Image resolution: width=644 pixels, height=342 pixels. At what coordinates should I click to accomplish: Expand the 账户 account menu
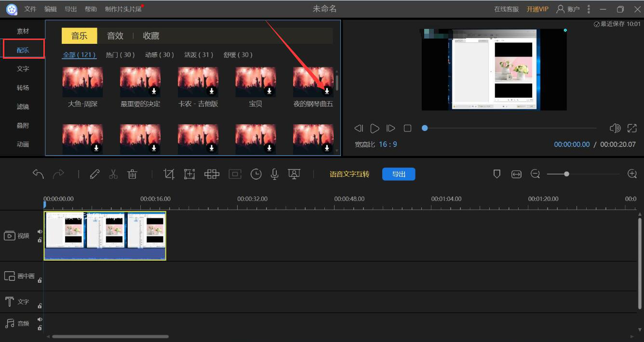tap(568, 9)
